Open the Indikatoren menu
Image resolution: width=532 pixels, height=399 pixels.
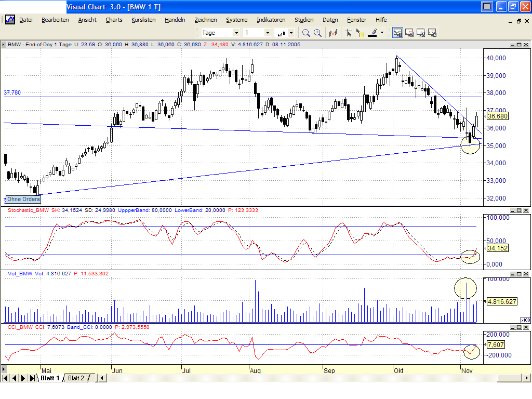[x=271, y=20]
